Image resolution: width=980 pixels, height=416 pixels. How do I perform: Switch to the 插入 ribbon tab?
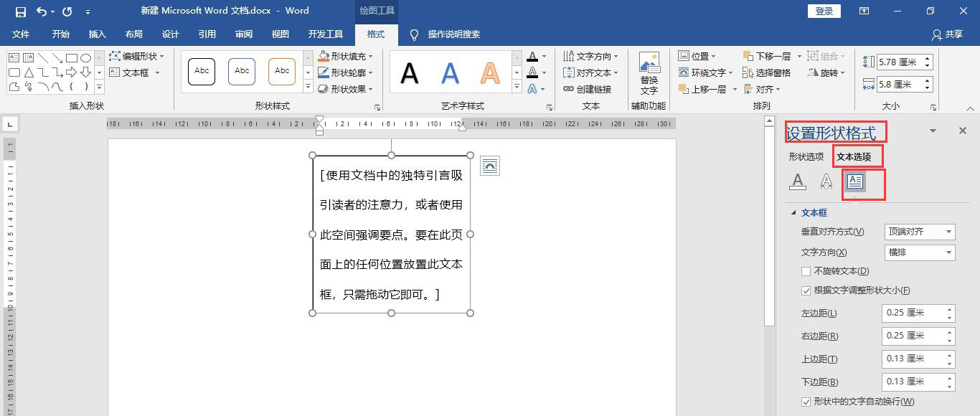coord(97,34)
